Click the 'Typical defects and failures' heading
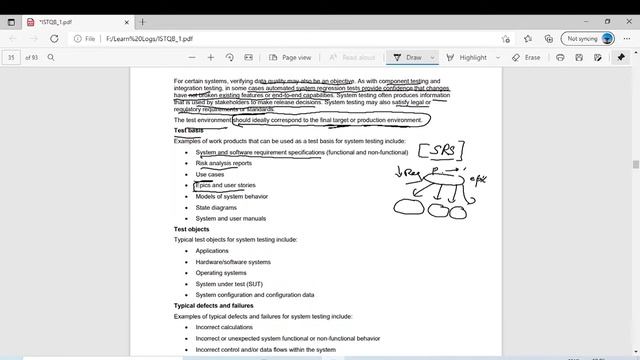 (213, 306)
